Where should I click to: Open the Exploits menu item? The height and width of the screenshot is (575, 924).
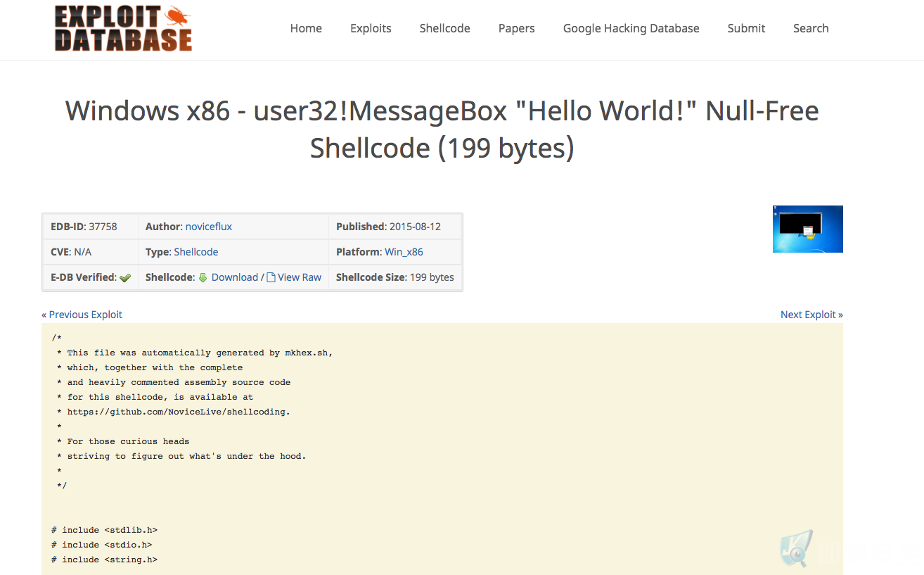coord(371,28)
